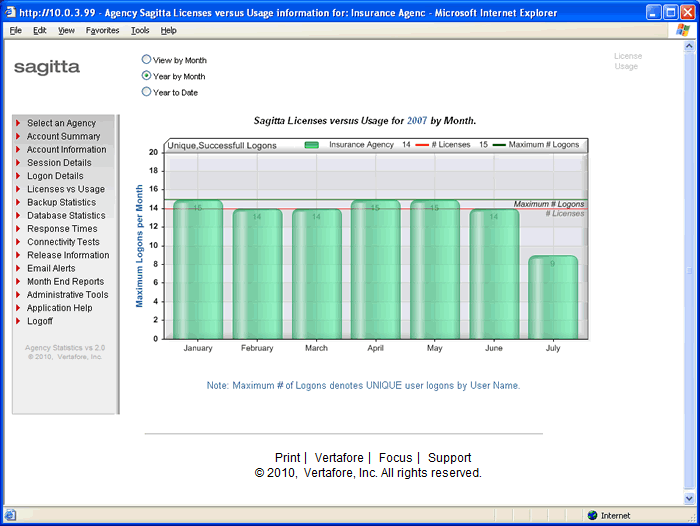Screen dimensions: 700x526
Task: Click the Print footer link
Action: [288, 458]
